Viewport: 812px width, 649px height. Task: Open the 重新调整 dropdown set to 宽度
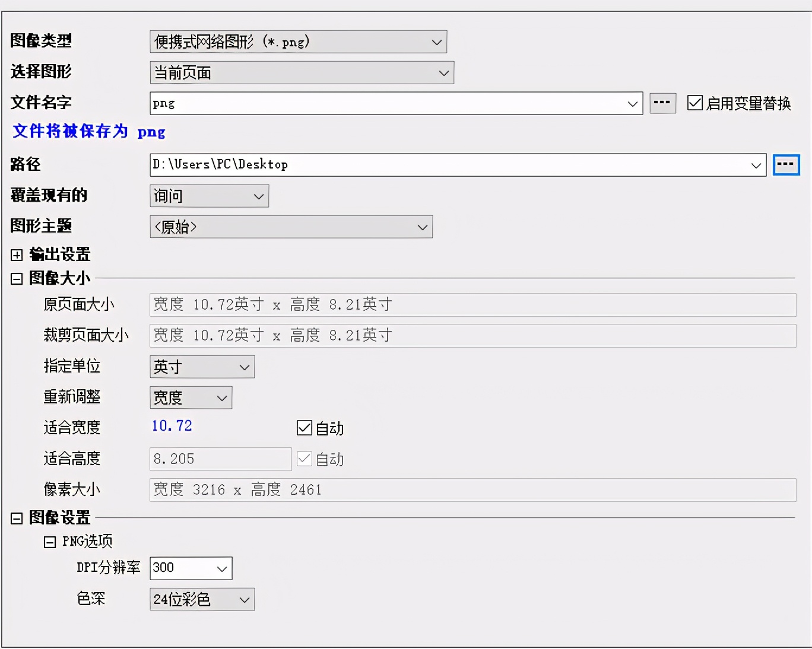tap(191, 398)
